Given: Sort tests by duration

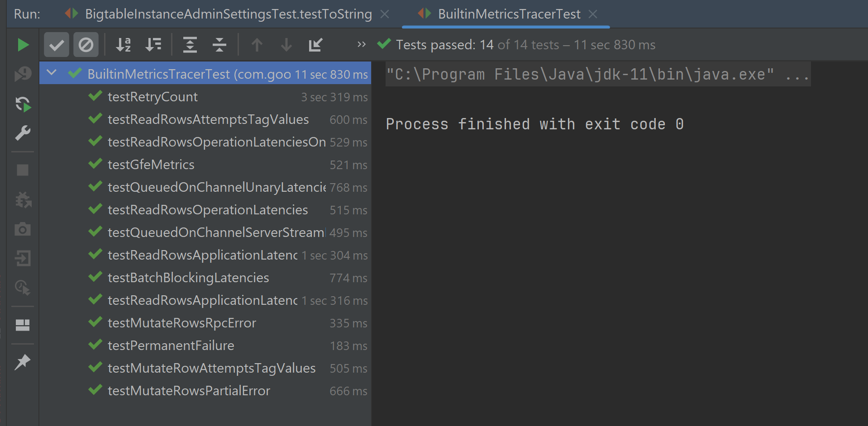Looking at the screenshot, I should (x=153, y=45).
